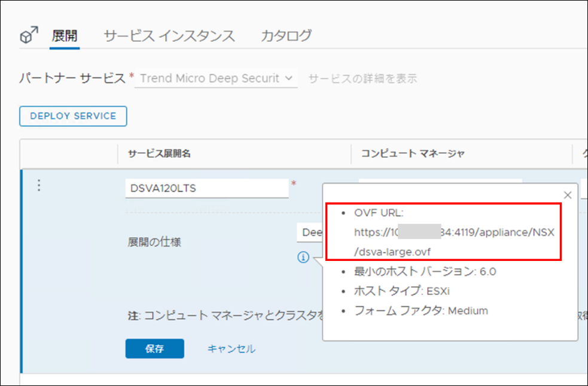Screen dimensions: 588x386
Task: Click the dsva-large.ovf URL text in popup
Action: pos(392,251)
